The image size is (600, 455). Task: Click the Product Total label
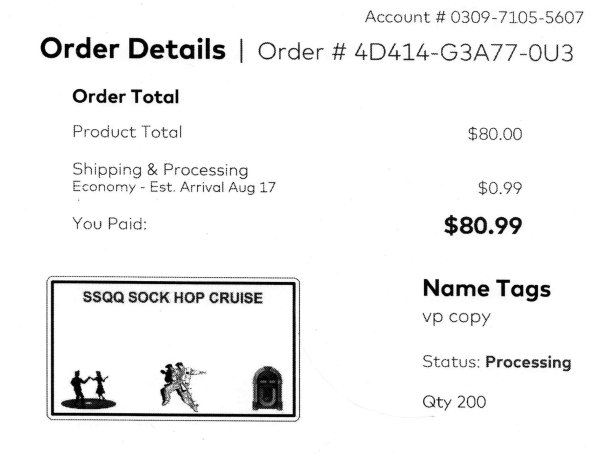pyautogui.click(x=127, y=132)
